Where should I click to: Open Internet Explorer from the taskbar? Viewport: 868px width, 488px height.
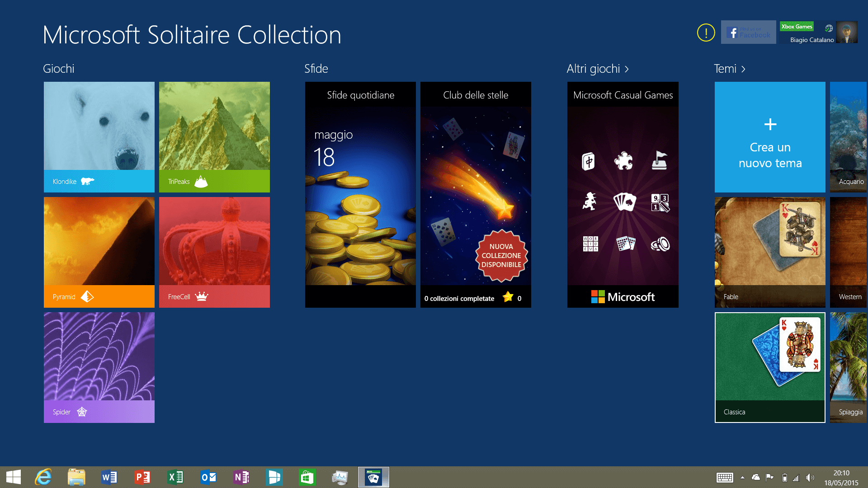point(43,477)
